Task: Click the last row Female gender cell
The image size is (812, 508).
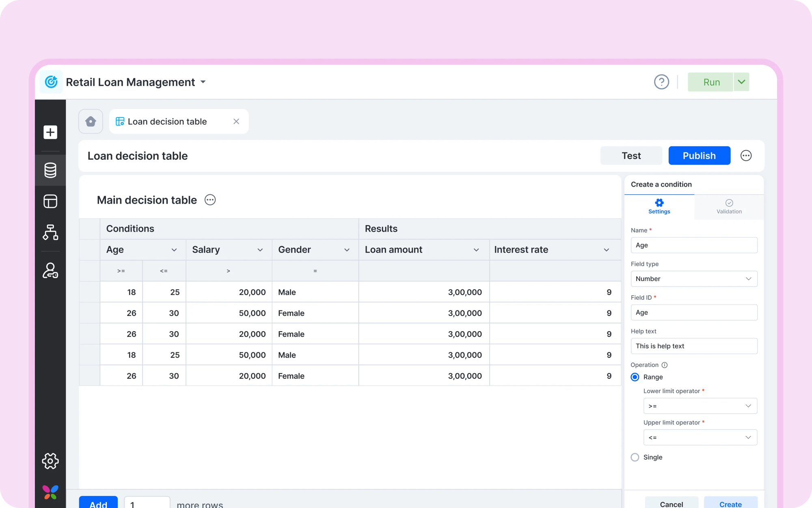Action: (315, 376)
